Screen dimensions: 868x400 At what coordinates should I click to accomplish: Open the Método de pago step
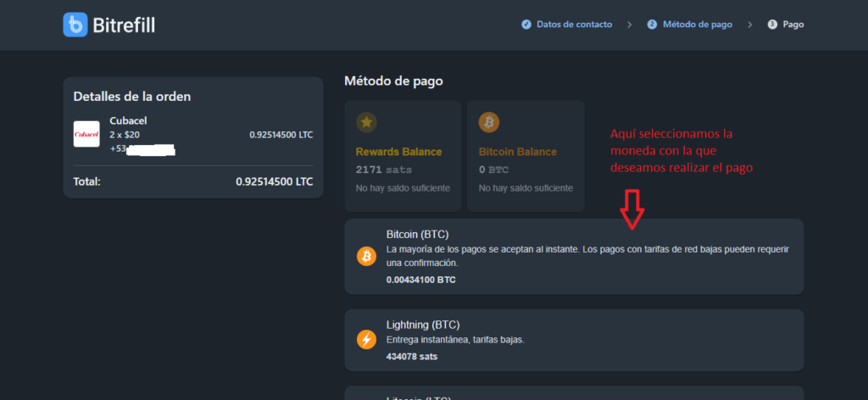point(698,25)
